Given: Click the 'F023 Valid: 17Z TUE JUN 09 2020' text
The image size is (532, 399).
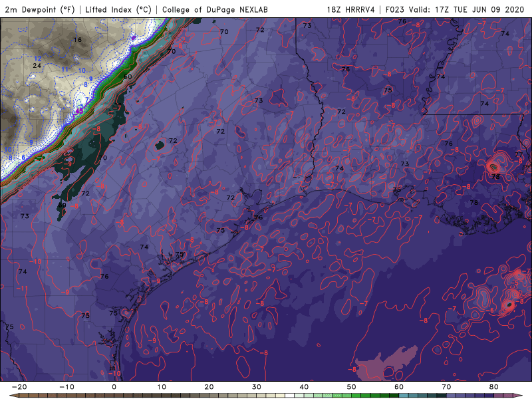Looking at the screenshot, I should [455, 9].
